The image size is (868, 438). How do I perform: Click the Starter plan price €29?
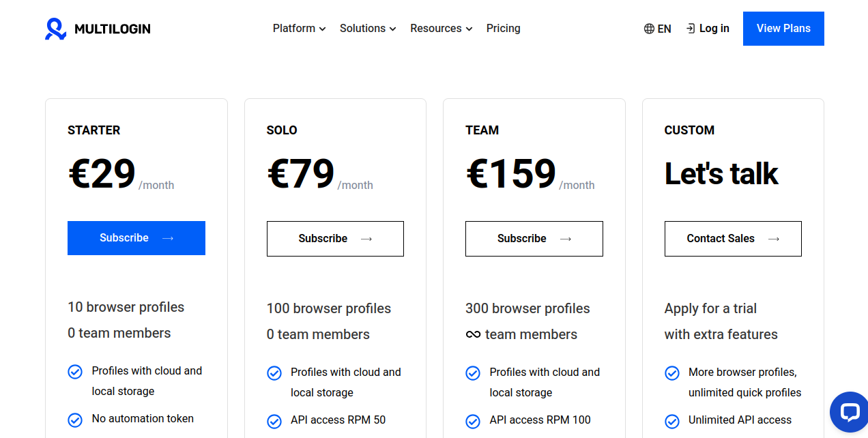click(x=101, y=174)
